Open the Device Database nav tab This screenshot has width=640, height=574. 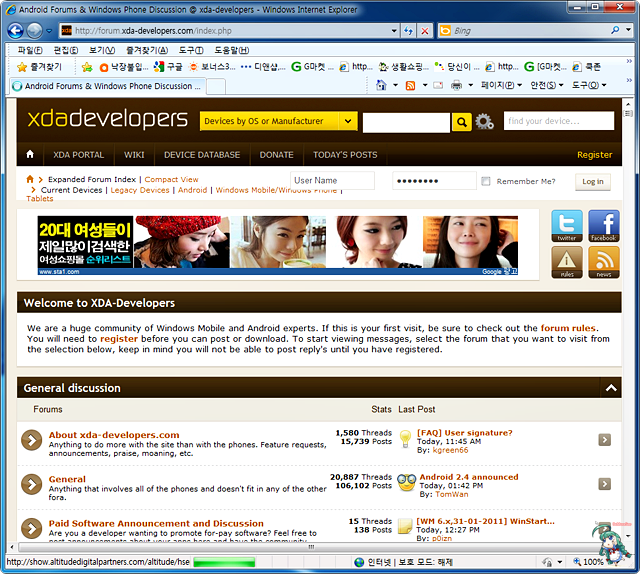[x=202, y=155]
